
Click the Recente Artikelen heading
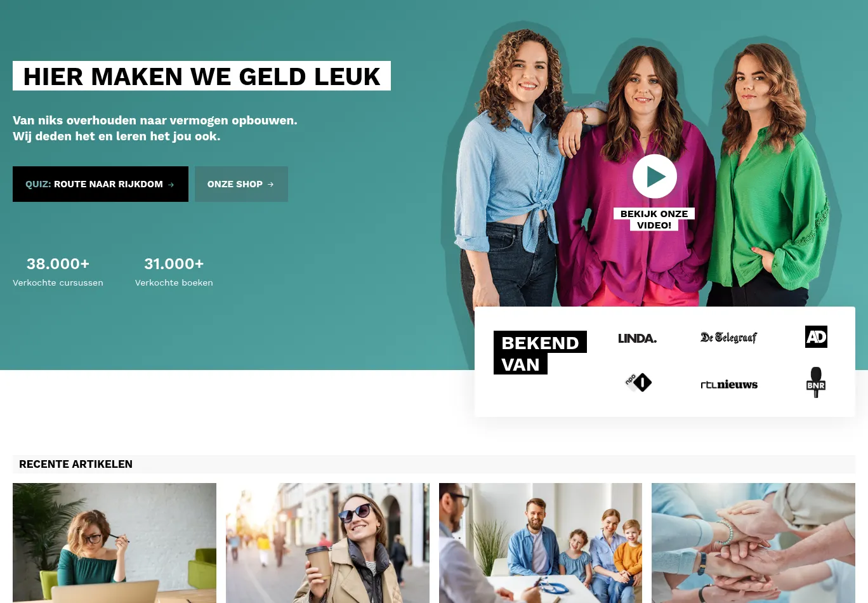pyautogui.click(x=76, y=464)
